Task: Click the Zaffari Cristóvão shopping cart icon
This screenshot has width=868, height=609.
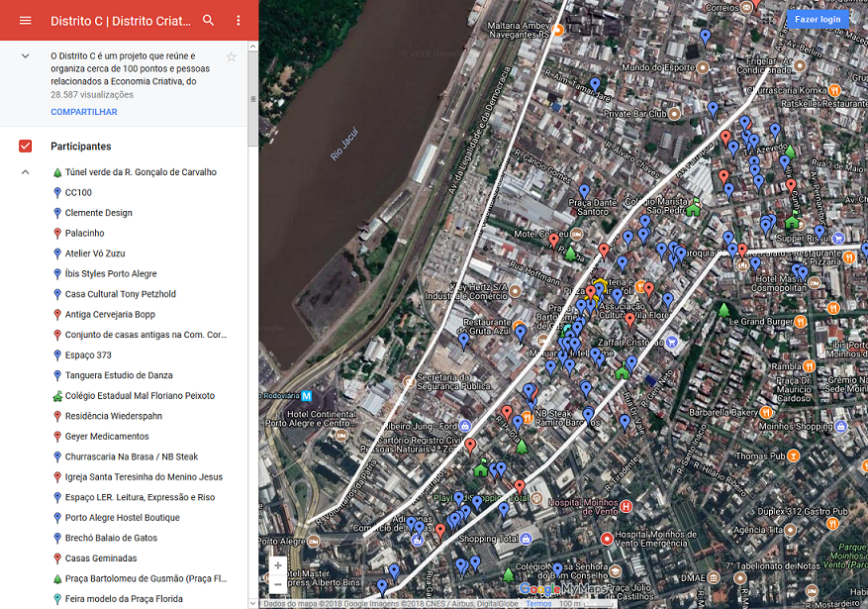Action: pos(671,342)
